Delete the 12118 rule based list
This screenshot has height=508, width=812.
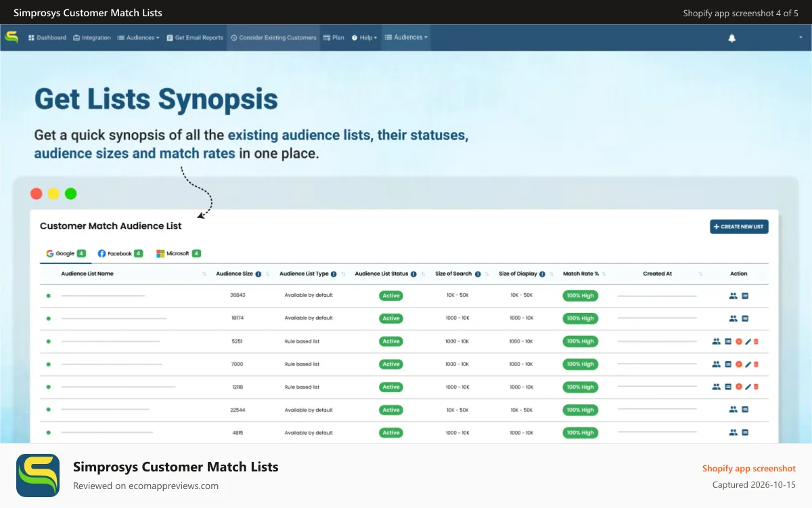point(757,387)
